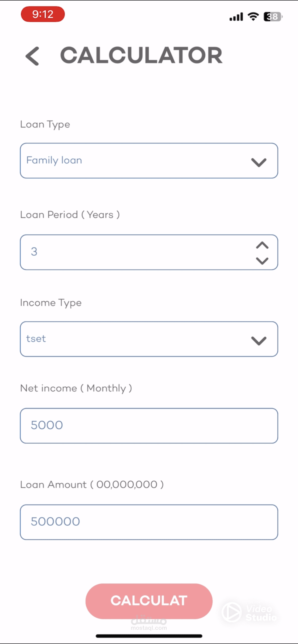Screen dimensions: 298x644
Task: Tap the Wi-Fi status icon
Action: click(253, 17)
